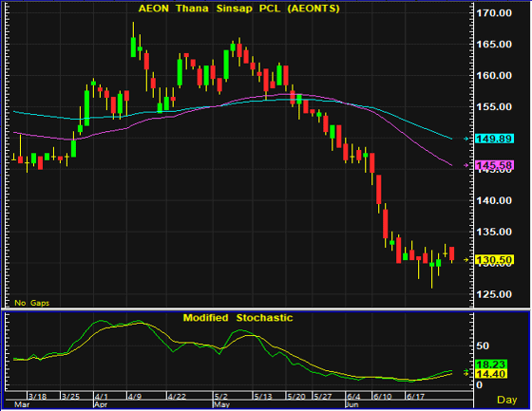Click the yellow arrow beside 130.50
The image size is (532, 411).
466,260
